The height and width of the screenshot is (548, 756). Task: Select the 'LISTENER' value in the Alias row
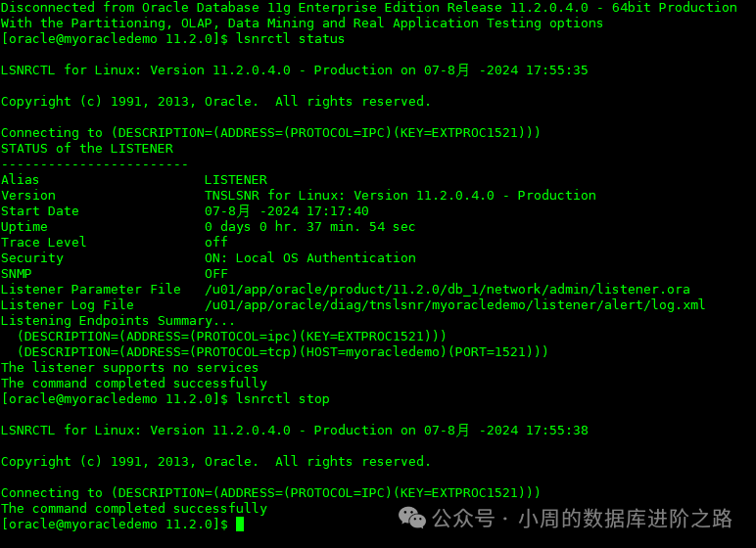tap(236, 179)
